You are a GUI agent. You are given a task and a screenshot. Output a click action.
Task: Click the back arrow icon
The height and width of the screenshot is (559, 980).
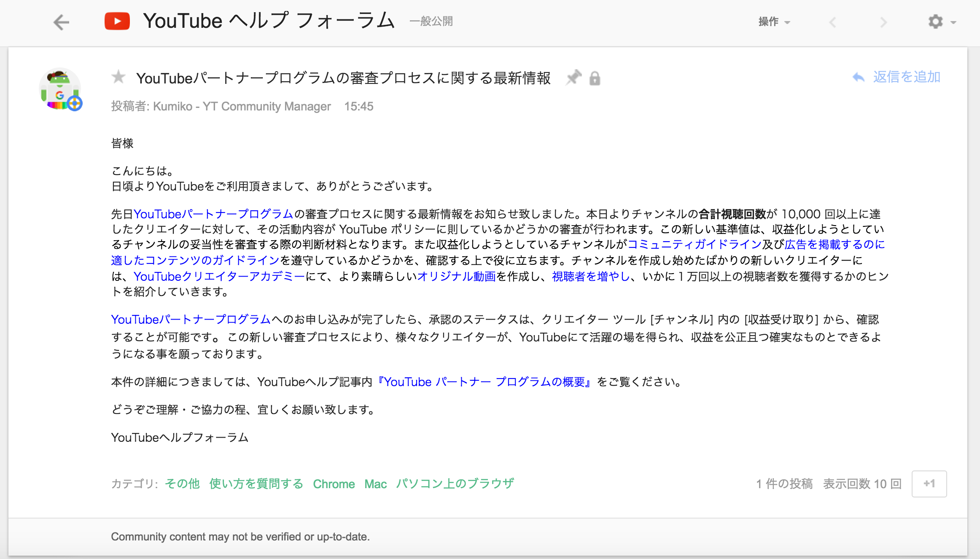click(62, 22)
